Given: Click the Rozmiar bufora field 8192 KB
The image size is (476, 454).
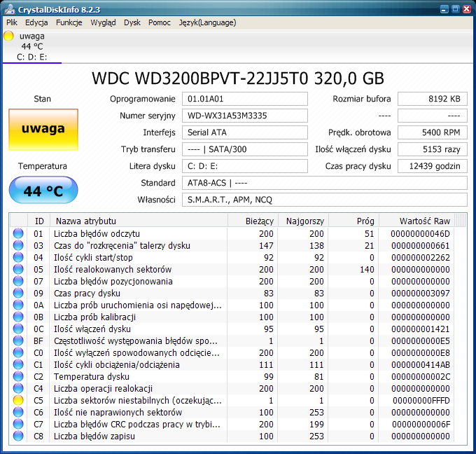Looking at the screenshot, I should tap(433, 99).
